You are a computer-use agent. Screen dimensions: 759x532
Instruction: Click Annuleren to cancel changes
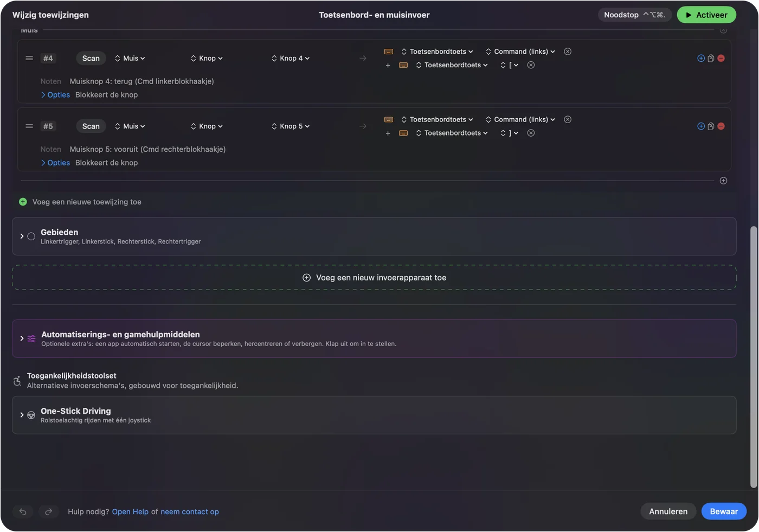668,511
